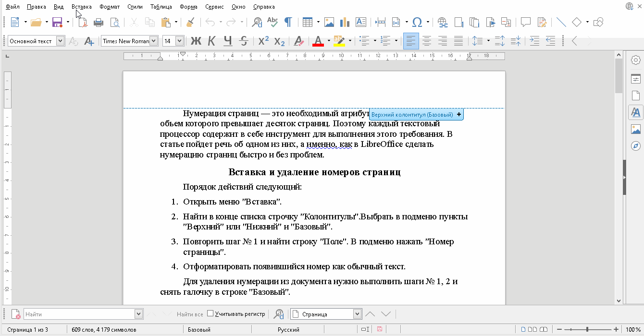Decrease paragraph spacing
The image size is (644, 336).
[516, 41]
